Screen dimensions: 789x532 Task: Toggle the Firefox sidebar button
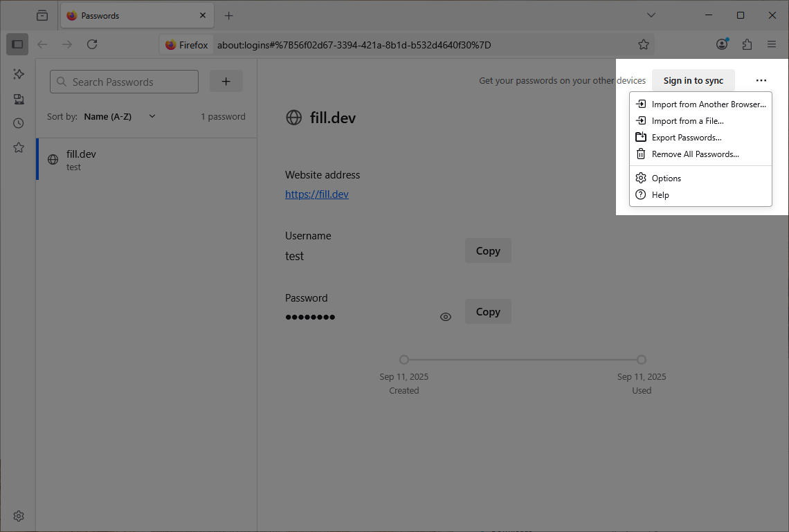pyautogui.click(x=17, y=44)
